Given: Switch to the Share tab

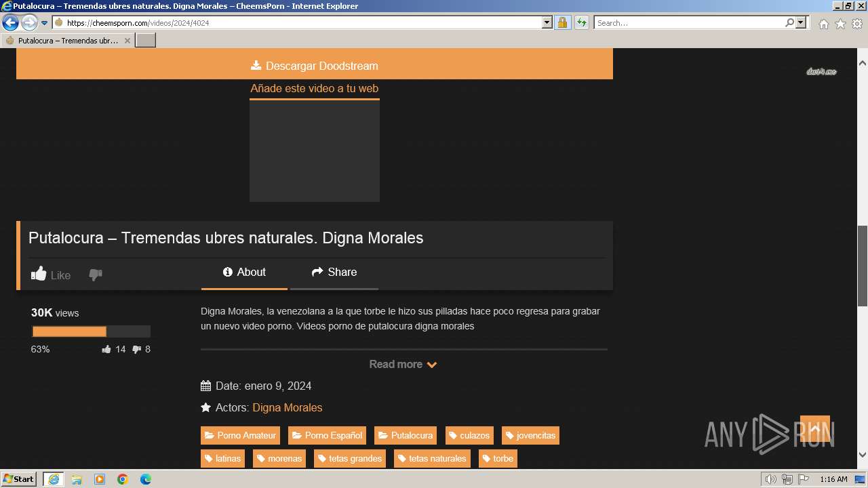Looking at the screenshot, I should pos(334,272).
